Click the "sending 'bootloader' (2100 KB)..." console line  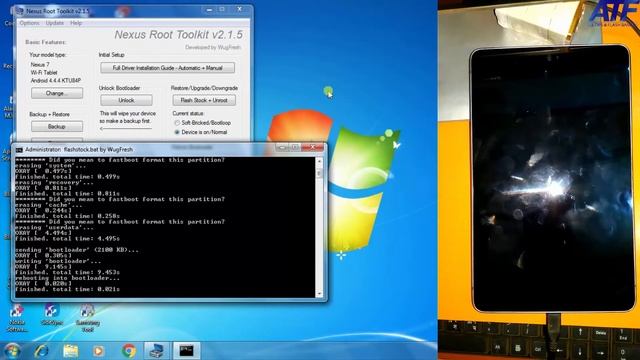pyautogui.click(x=77, y=250)
